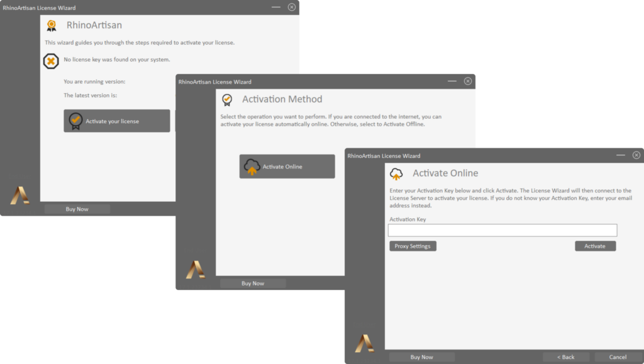This screenshot has width=644, height=364.
Task: Click 'The latest version is:' text
Action: [x=91, y=95]
